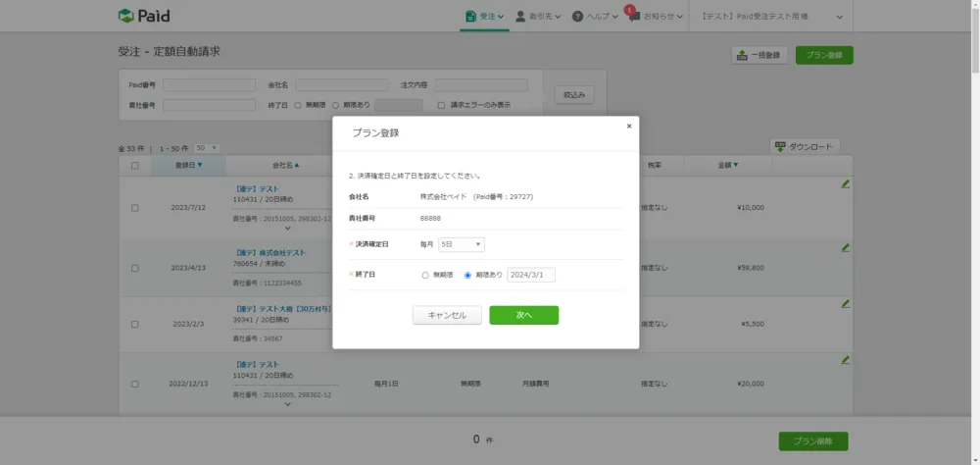Click the 取引先 person icon

coord(520,17)
